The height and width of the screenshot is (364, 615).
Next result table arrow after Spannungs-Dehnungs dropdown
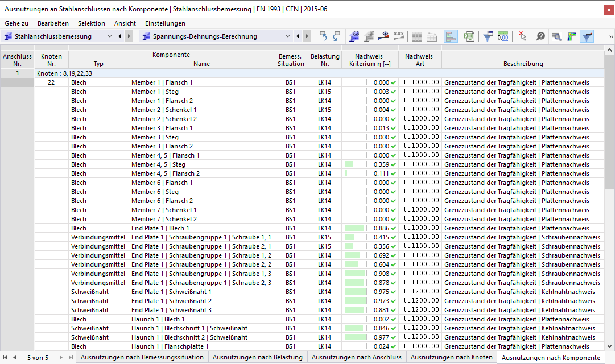307,36
